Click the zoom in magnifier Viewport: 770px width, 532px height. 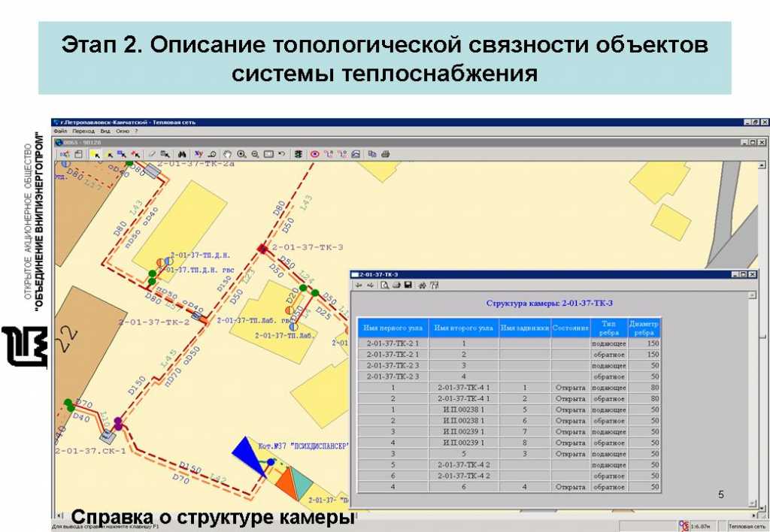tap(241, 154)
